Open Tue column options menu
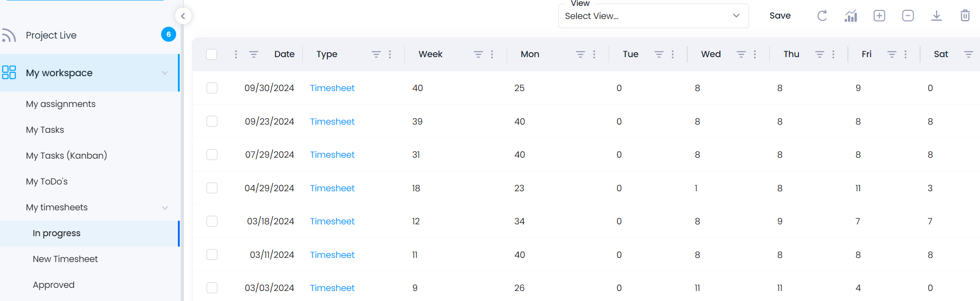 673,54
